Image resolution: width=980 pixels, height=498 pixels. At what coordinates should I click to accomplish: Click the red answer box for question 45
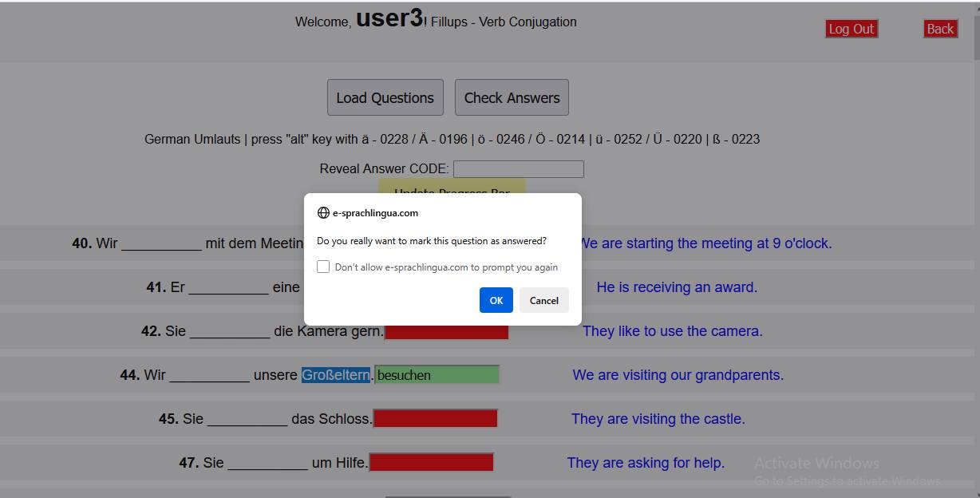coord(436,418)
